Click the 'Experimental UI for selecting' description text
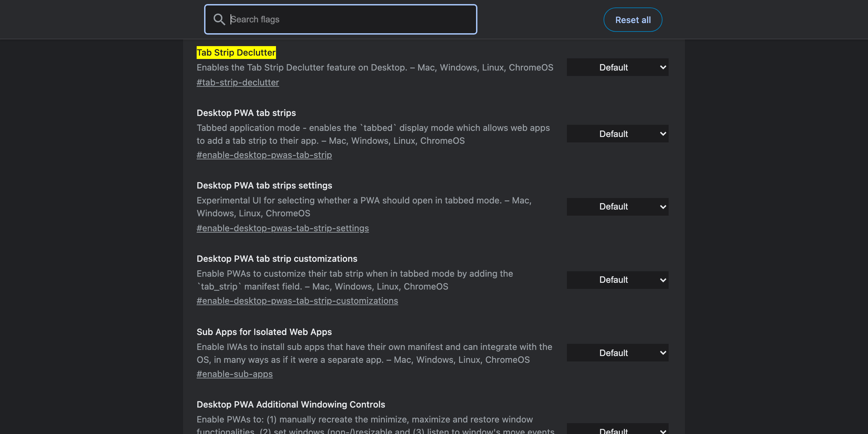This screenshot has width=868, height=434. tap(364, 207)
